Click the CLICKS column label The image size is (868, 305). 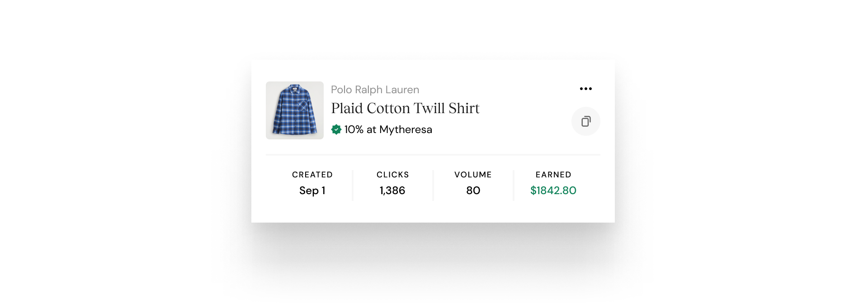(393, 175)
